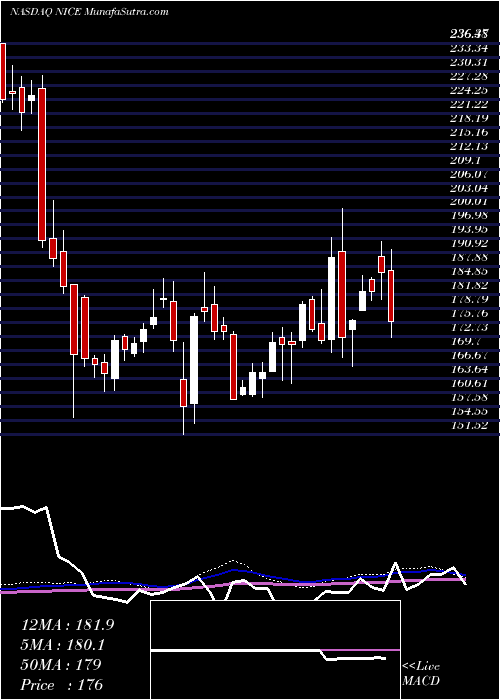The height and width of the screenshot is (700, 500).
Task: Select the 193.95 price axis value
Action: [x=469, y=229]
